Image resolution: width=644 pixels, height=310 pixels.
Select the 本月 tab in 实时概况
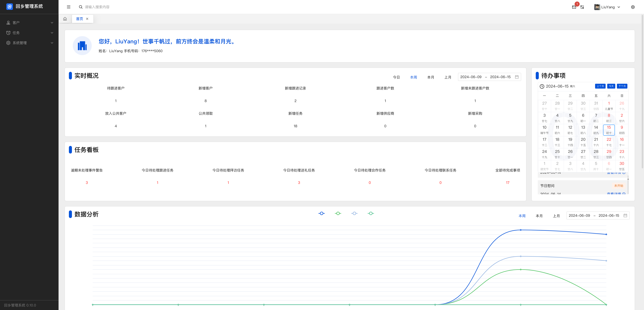coord(431,77)
